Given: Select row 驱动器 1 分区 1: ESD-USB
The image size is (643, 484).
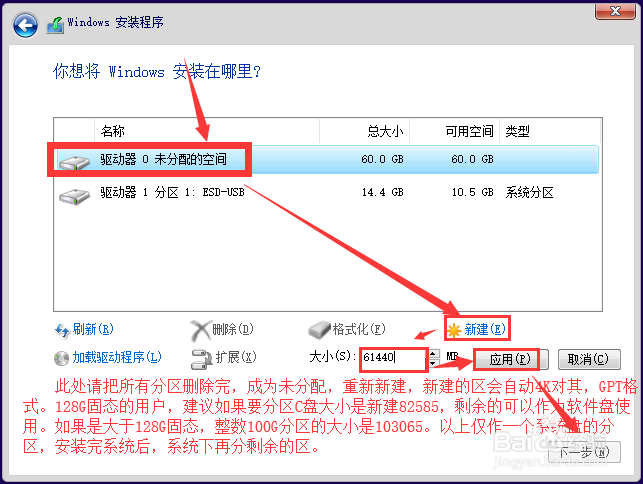Looking at the screenshot, I should (327, 192).
